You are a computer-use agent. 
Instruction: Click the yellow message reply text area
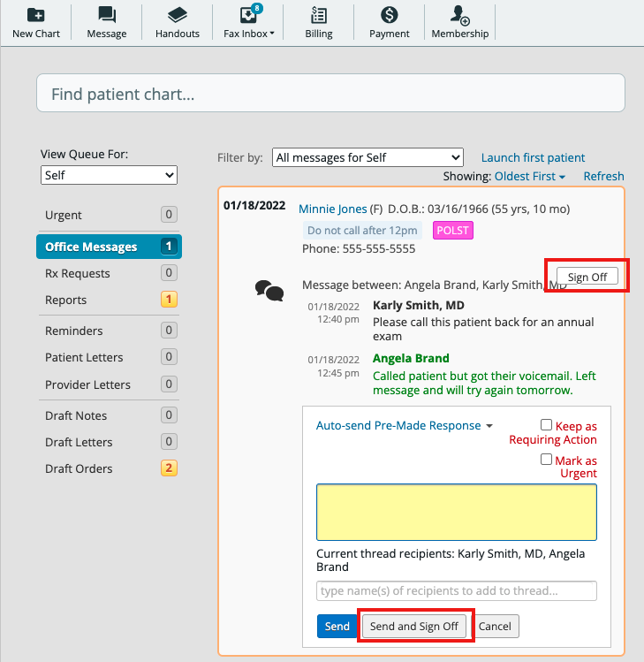[x=456, y=512]
